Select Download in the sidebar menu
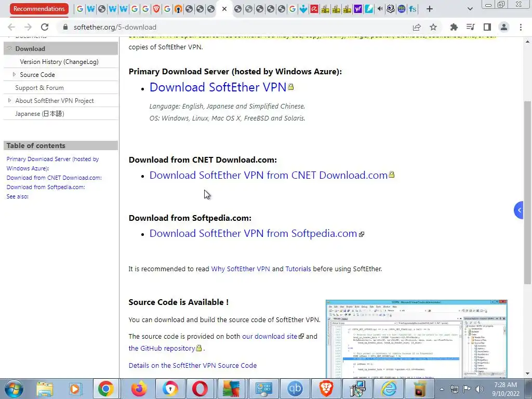The image size is (532, 399). (30, 48)
